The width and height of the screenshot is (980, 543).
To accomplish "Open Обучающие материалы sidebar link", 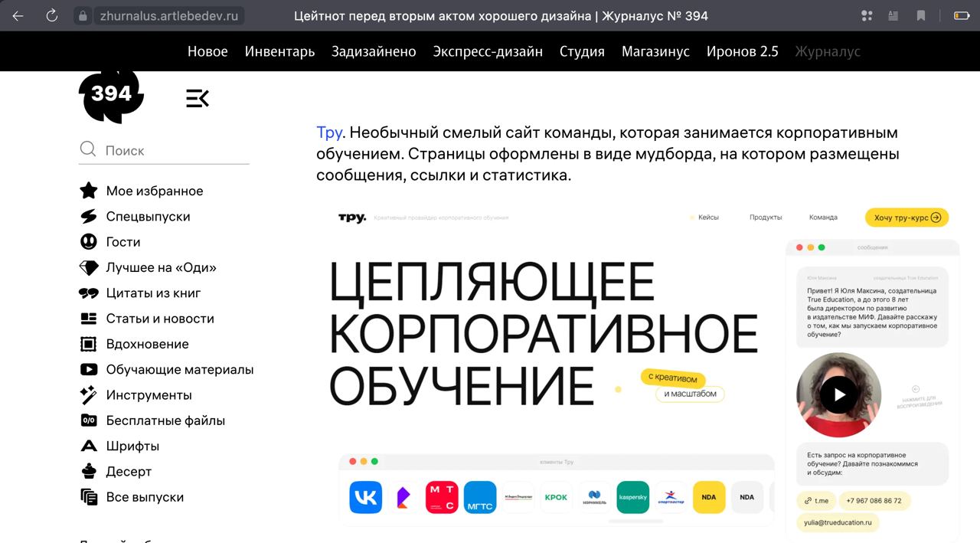I will 180,369.
